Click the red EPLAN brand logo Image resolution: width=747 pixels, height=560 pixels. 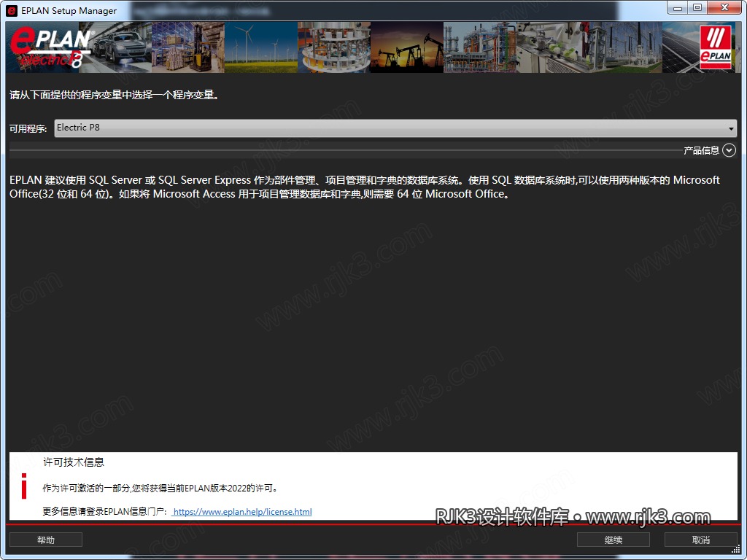click(x=716, y=47)
